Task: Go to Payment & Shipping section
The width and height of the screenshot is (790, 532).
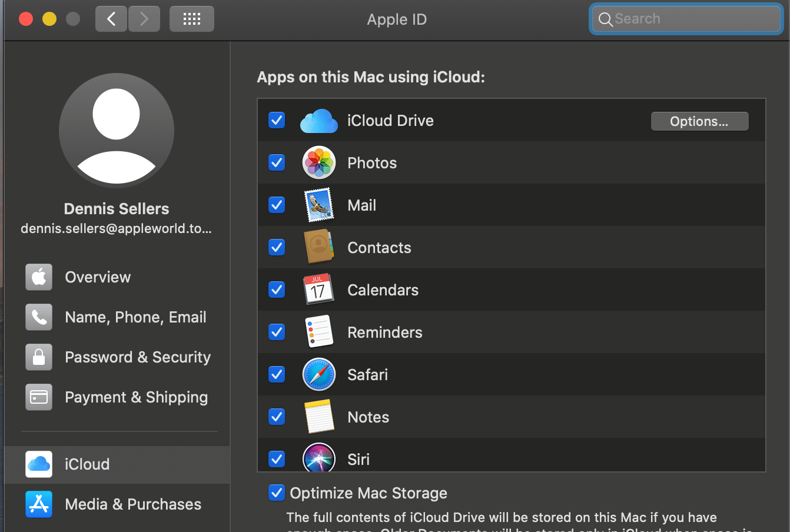Action: (x=136, y=397)
